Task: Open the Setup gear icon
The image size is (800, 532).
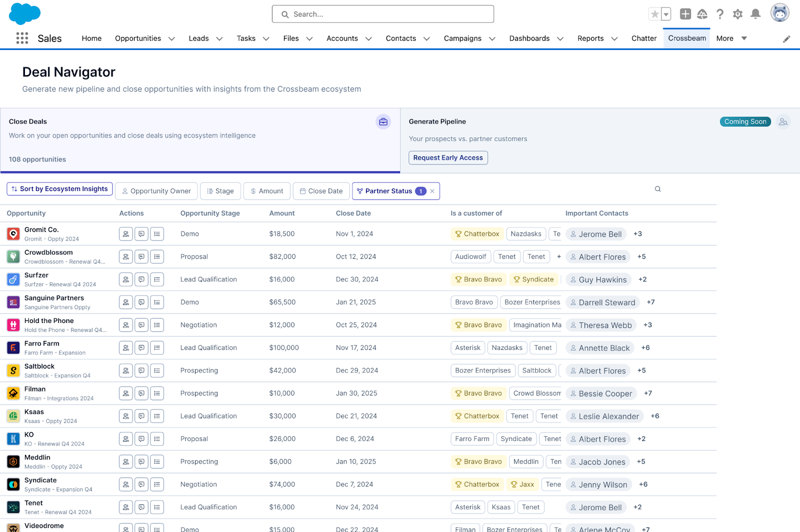Action: [x=737, y=14]
